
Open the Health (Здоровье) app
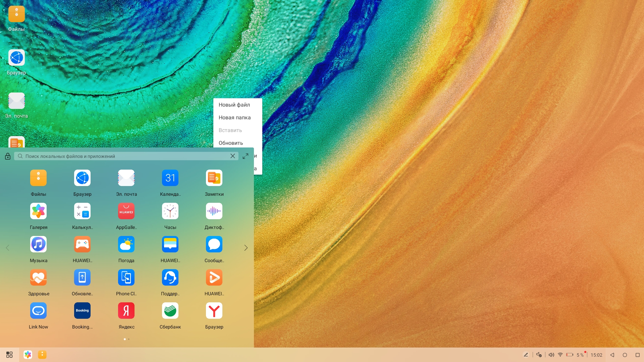(x=38, y=278)
